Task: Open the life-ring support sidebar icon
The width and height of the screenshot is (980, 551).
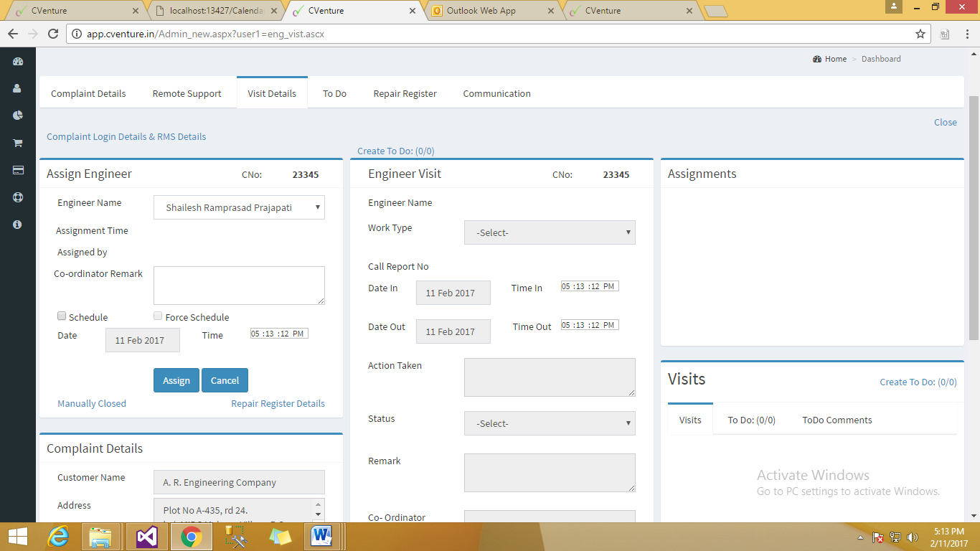Action: click(x=18, y=197)
